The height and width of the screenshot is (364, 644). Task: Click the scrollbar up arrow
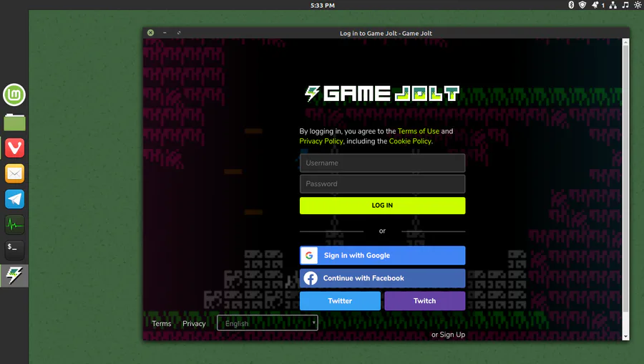coord(625,42)
